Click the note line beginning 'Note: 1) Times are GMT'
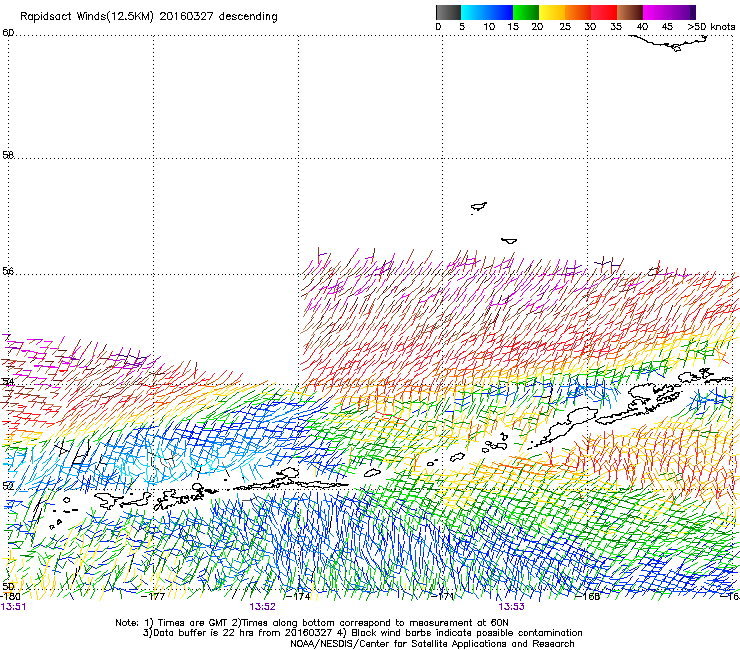 coord(312,623)
